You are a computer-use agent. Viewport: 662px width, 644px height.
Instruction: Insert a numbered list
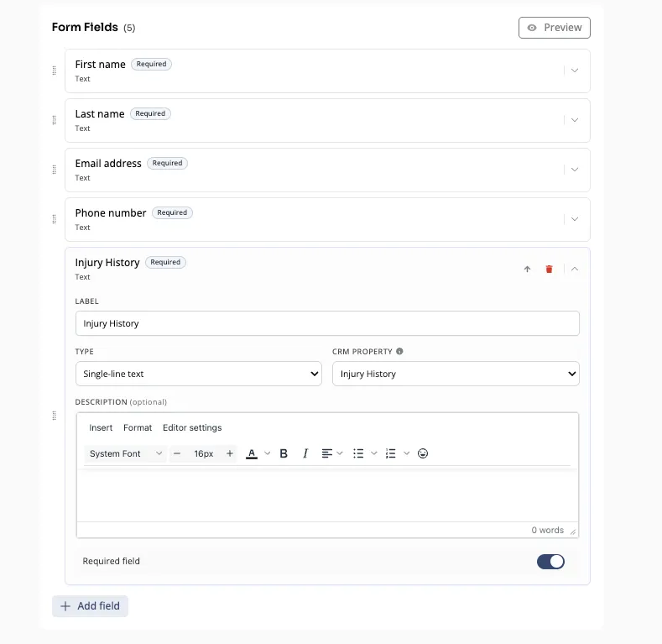pos(391,453)
